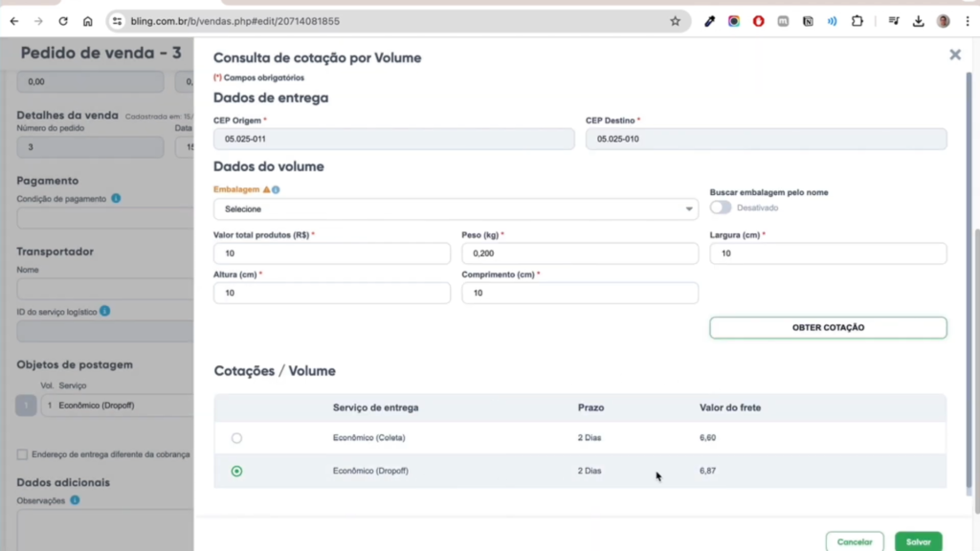Image resolution: width=980 pixels, height=551 pixels.
Task: Open browser downloads icon
Action: click(x=918, y=21)
